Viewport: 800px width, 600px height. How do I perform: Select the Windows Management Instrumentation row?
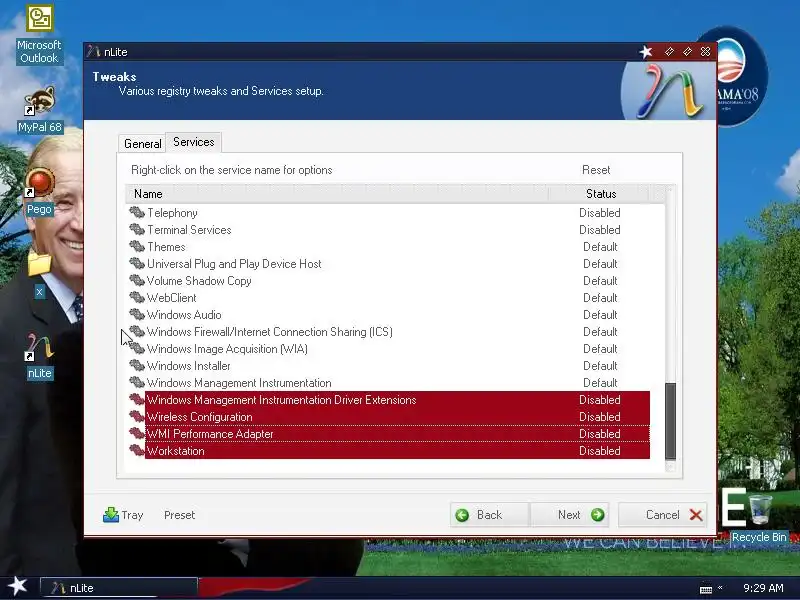389,382
